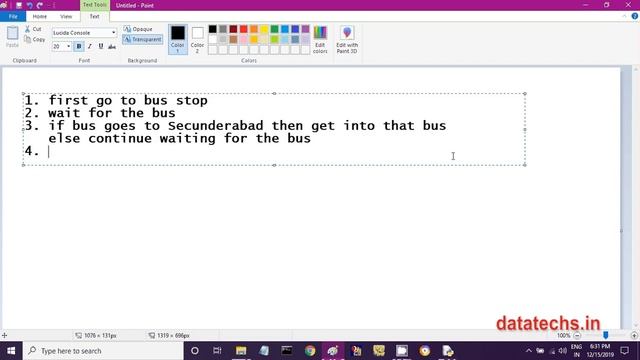Image resolution: width=640 pixels, height=360 pixels.
Task: Click the line 'wait for the bus'
Action: [112, 113]
